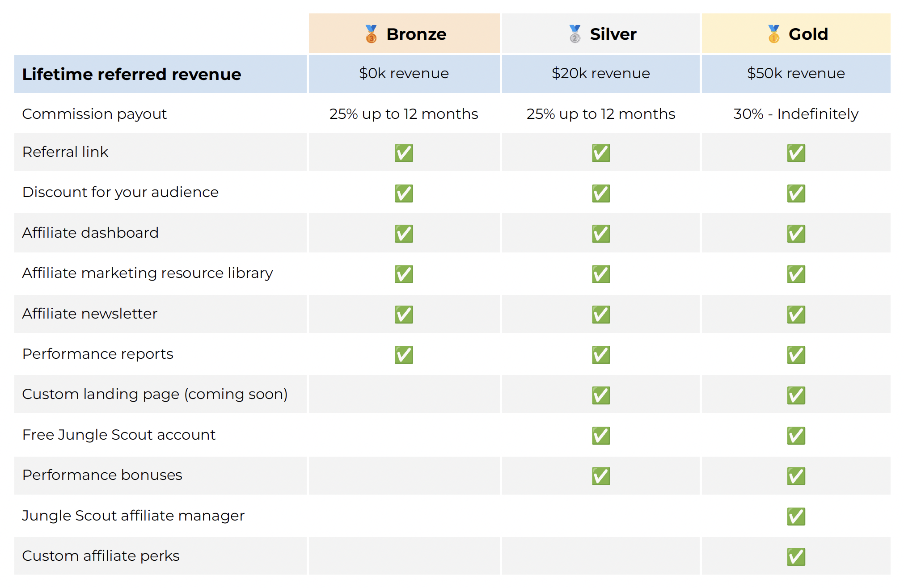Click the Silver medal icon
Image resolution: width=904 pixels, height=588 pixels.
(575, 34)
